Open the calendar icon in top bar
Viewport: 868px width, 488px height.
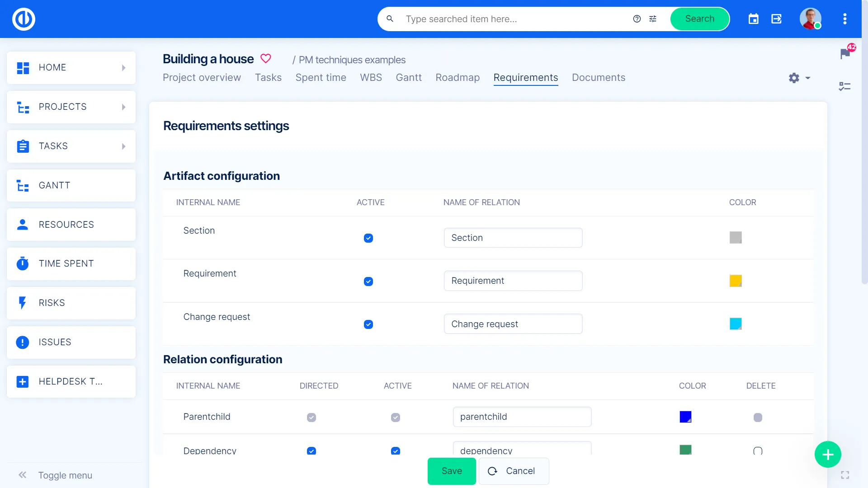click(753, 19)
